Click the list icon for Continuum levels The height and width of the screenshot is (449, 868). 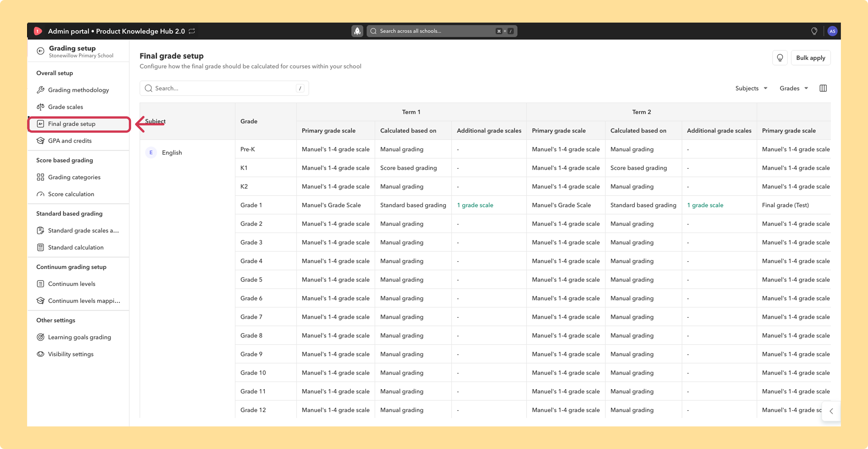(x=40, y=284)
